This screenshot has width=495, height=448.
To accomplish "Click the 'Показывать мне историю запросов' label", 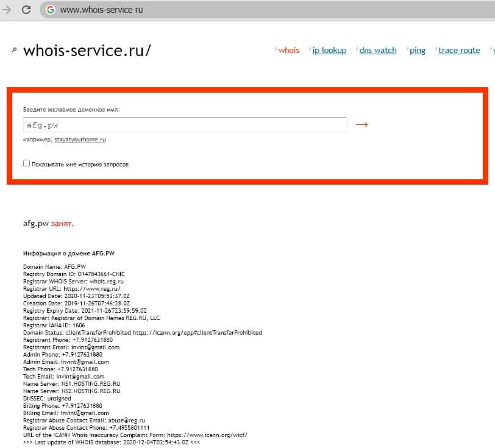I will (x=80, y=165).
